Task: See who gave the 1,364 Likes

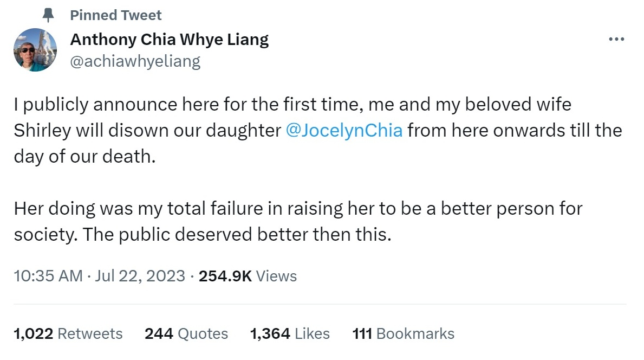Action: 289,333
